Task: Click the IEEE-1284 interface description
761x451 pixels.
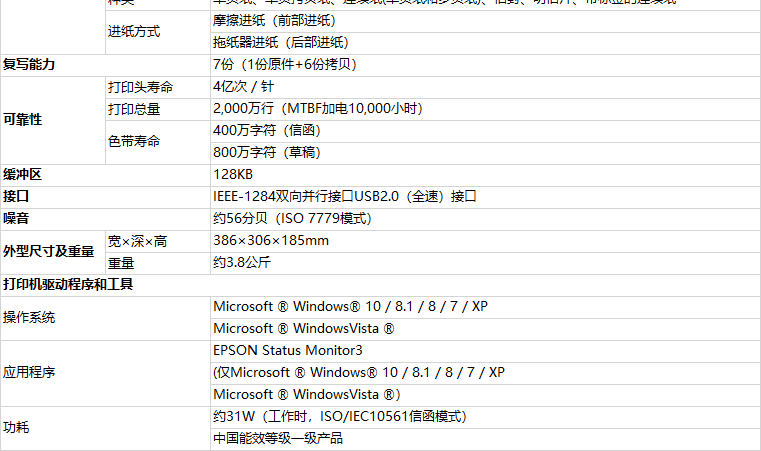Action: point(345,197)
